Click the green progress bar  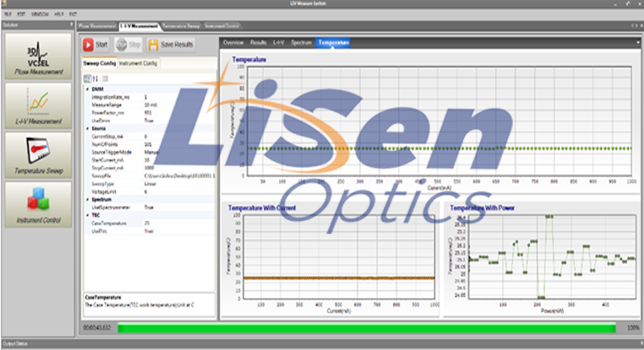pyautogui.click(x=366, y=328)
